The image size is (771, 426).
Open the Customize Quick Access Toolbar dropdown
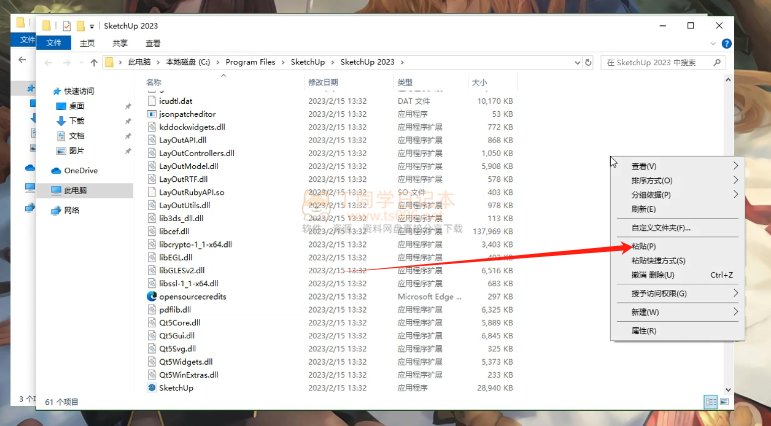91,27
